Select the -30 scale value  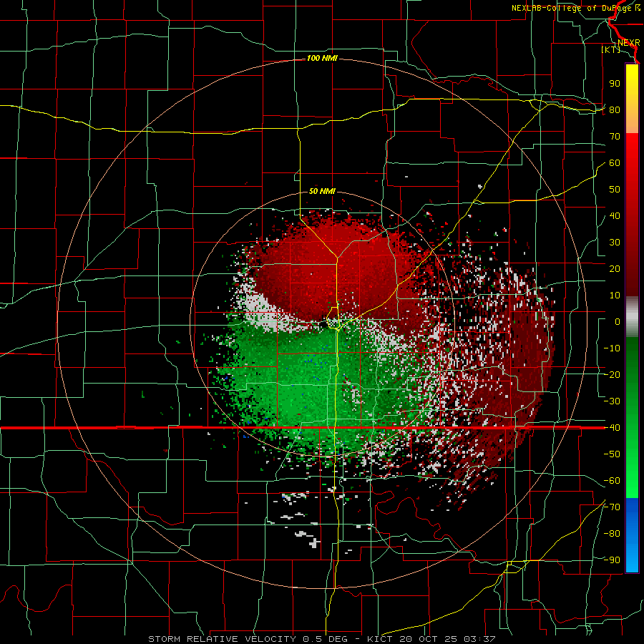click(x=612, y=401)
